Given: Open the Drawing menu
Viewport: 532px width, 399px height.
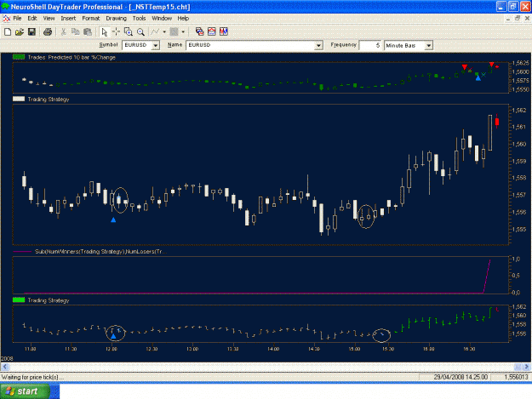Looking at the screenshot, I should 116,19.
